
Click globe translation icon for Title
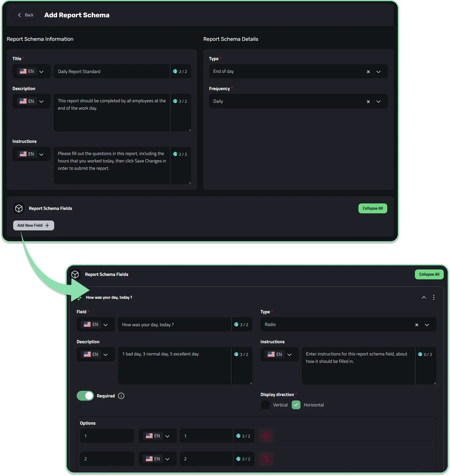pos(175,71)
